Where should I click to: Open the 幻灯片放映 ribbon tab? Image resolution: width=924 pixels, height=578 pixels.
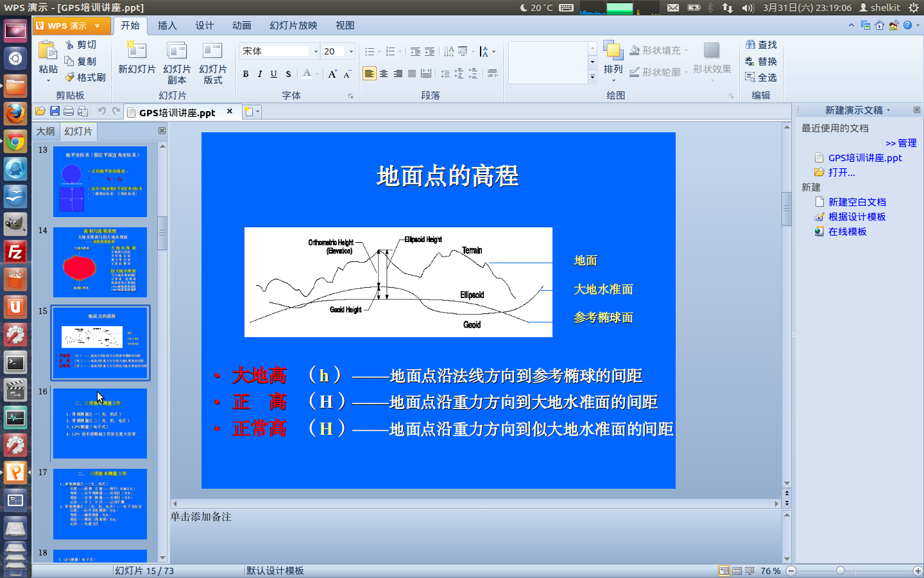pos(294,26)
